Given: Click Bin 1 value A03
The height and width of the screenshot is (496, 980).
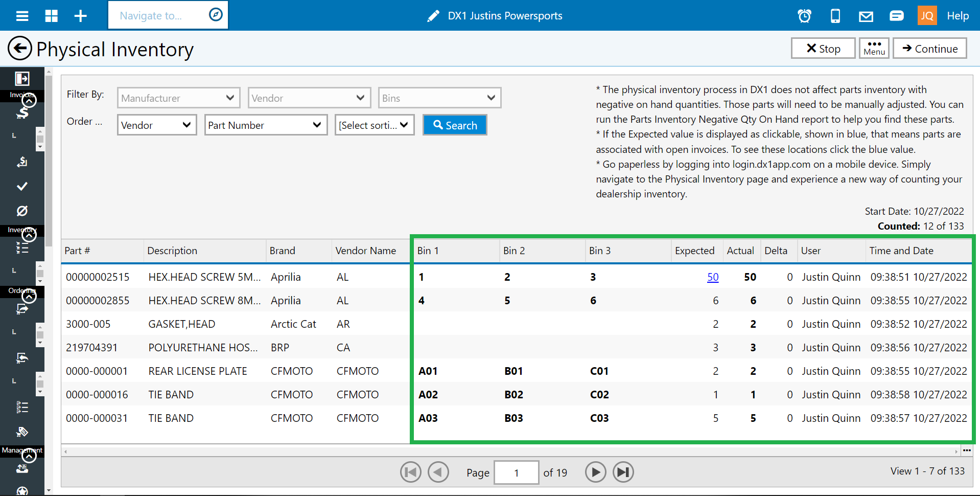Looking at the screenshot, I should coord(428,418).
